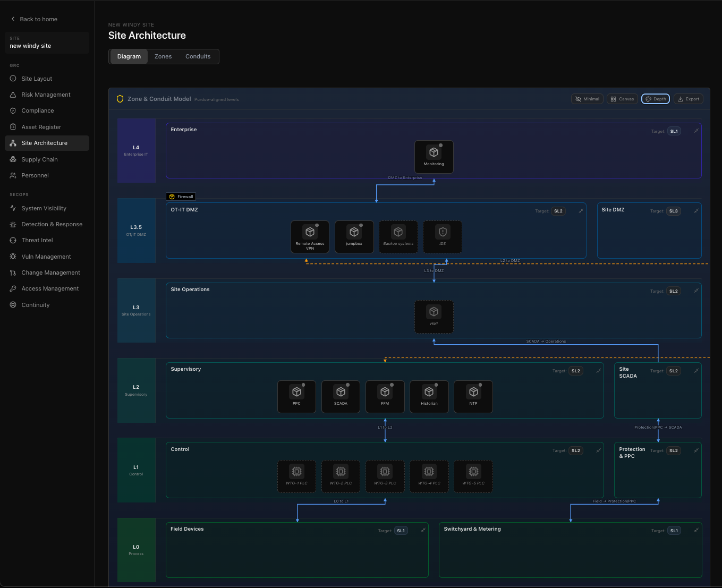Select the WTG-2 PLC node
722x588 pixels.
[x=341, y=476]
